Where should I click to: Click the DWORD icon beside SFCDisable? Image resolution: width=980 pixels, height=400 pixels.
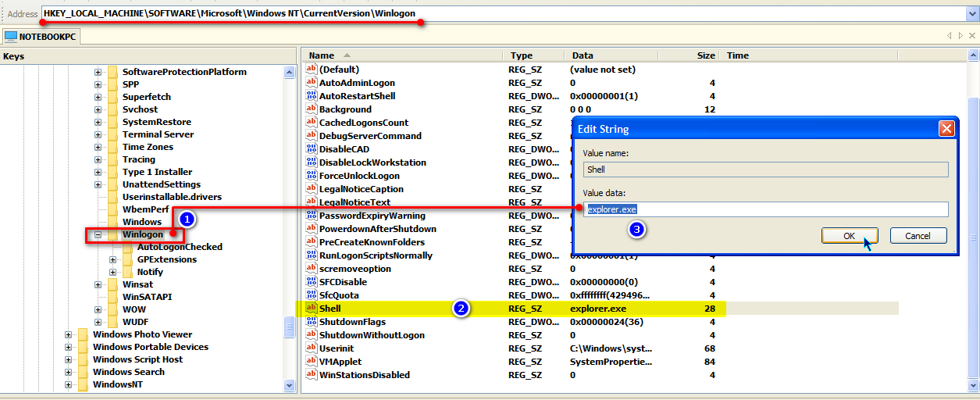311,282
